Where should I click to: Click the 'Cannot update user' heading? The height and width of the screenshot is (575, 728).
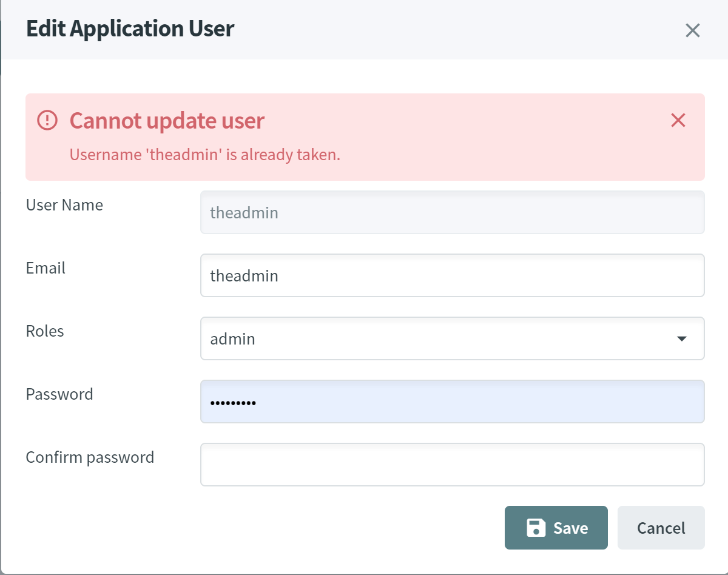(x=167, y=121)
